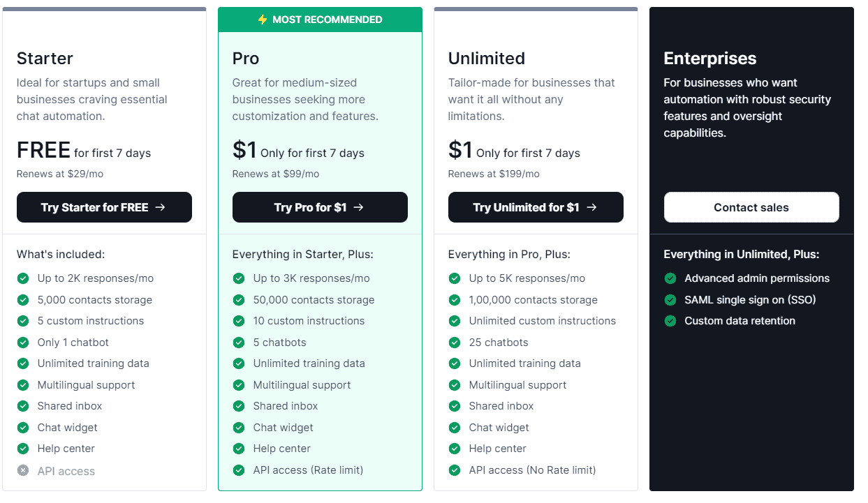This screenshot has width=868, height=503.
Task: Click the checkmark beside Unlimited custom instructions
Action: [455, 320]
